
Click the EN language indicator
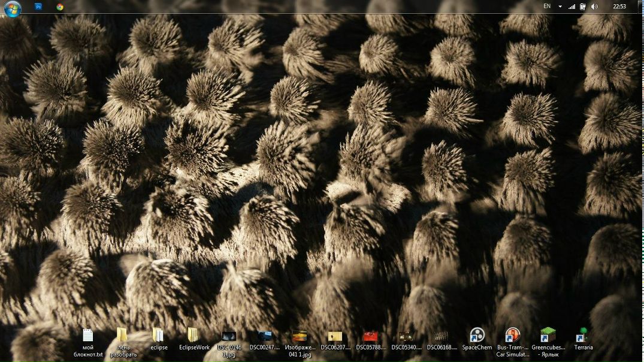[x=547, y=6]
